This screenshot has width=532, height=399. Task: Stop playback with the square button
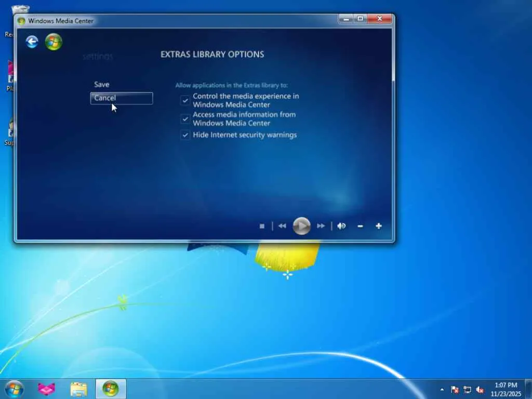click(262, 226)
